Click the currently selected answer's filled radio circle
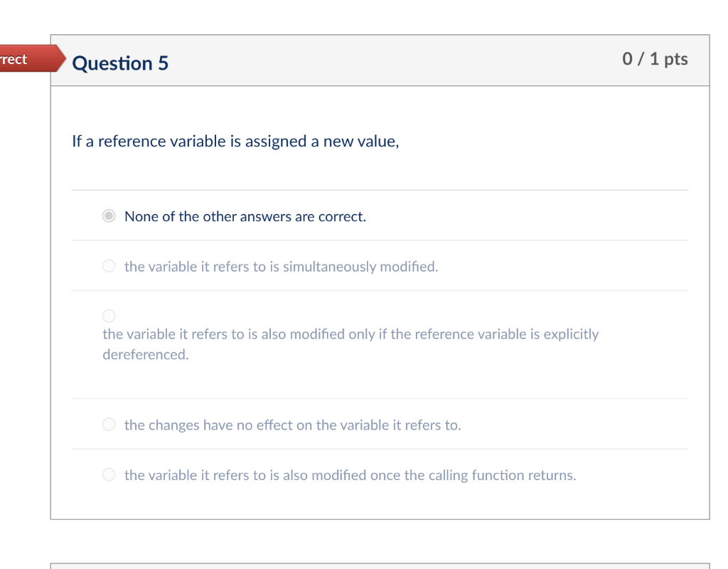This screenshot has height=569, width=728. pyautogui.click(x=108, y=216)
